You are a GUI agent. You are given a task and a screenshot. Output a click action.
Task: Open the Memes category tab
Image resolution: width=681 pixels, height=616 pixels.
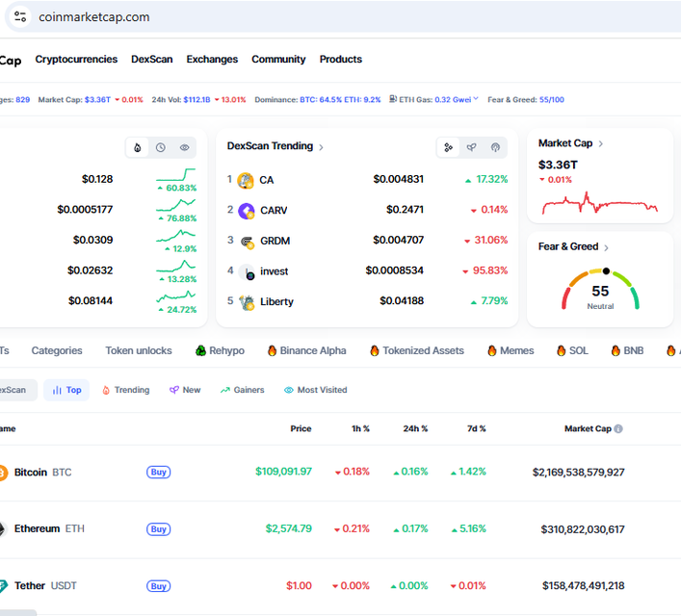point(511,350)
